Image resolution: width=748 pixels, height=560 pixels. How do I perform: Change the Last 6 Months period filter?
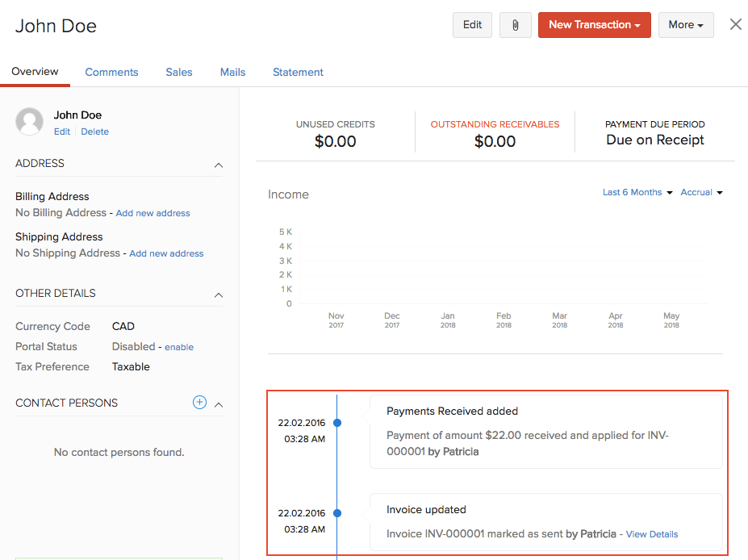pyautogui.click(x=637, y=192)
